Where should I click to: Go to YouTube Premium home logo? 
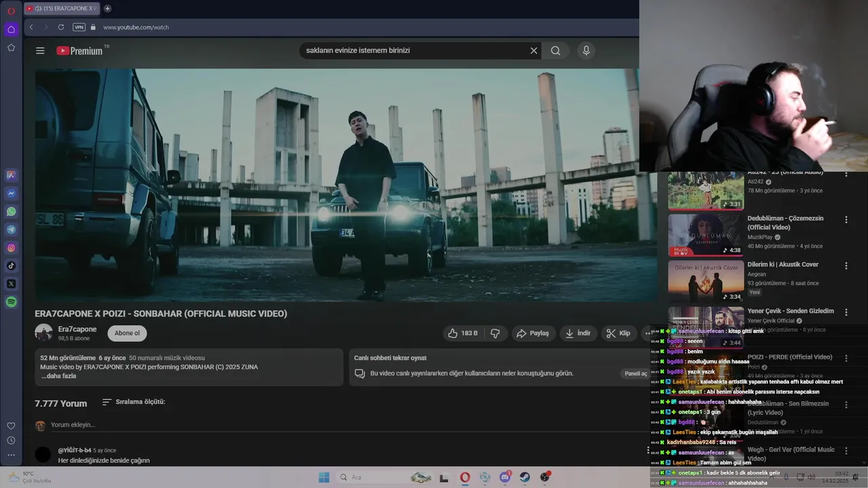[80, 51]
